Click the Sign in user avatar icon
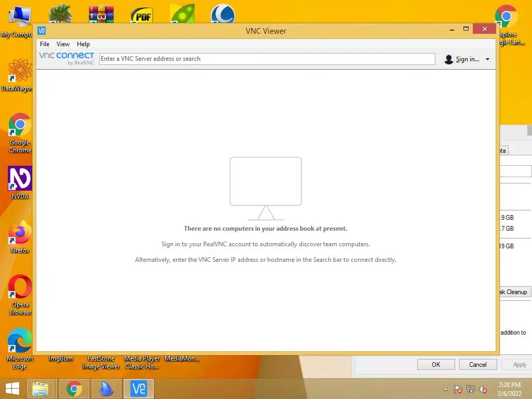The width and height of the screenshot is (532, 399). pos(448,59)
